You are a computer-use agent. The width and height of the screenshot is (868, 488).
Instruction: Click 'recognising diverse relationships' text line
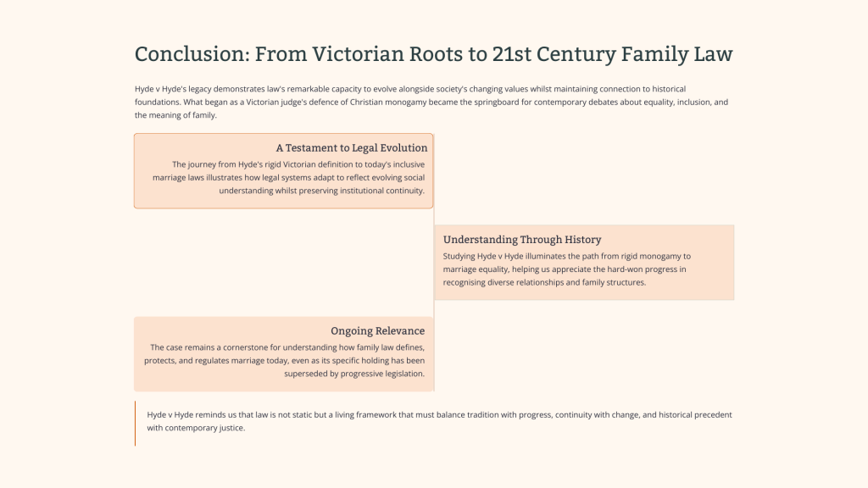pos(504,283)
